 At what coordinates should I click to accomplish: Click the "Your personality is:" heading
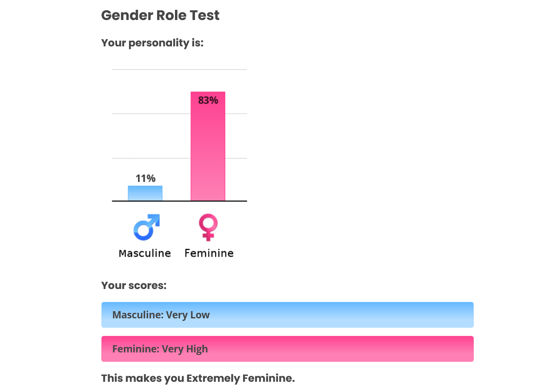(x=152, y=43)
